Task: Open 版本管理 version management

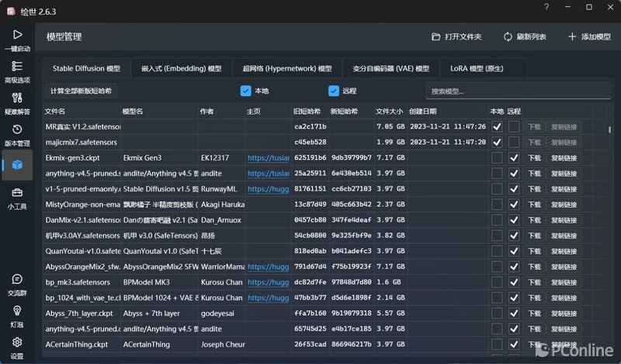Action: pos(17,135)
